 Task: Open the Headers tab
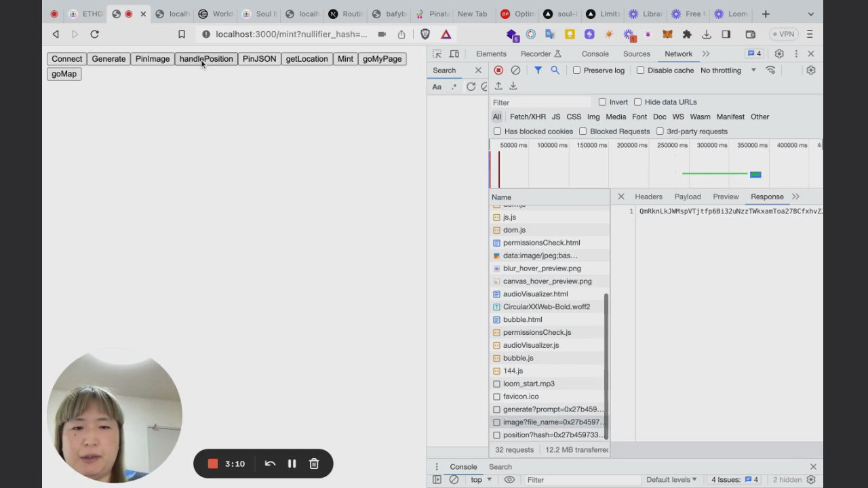pyautogui.click(x=648, y=197)
